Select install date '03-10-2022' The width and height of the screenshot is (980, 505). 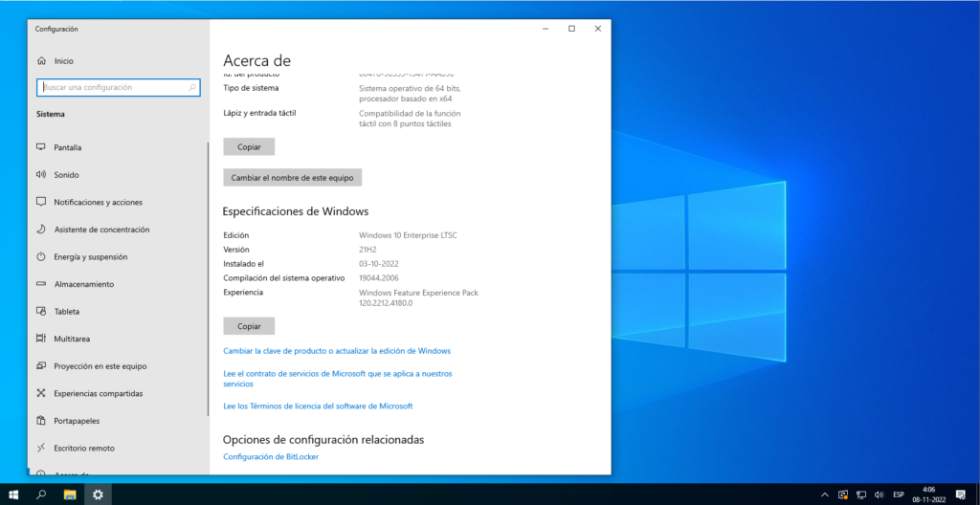pyautogui.click(x=379, y=264)
